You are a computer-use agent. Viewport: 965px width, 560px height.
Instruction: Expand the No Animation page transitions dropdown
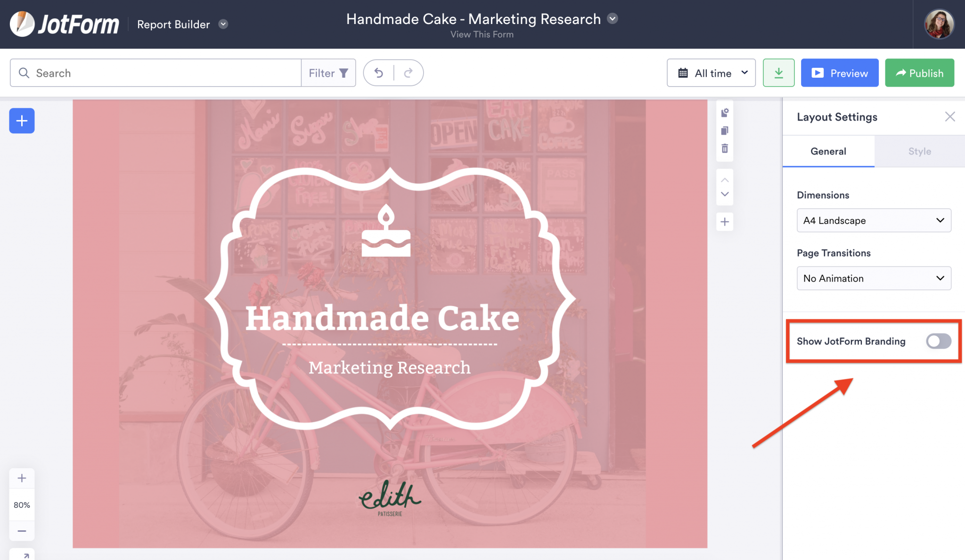874,278
